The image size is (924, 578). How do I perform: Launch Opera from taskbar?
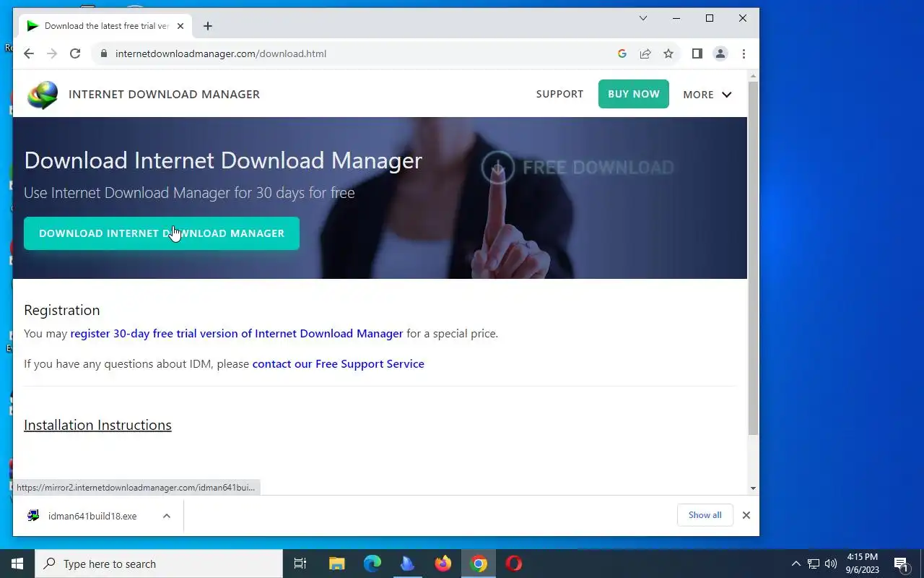pos(514,564)
